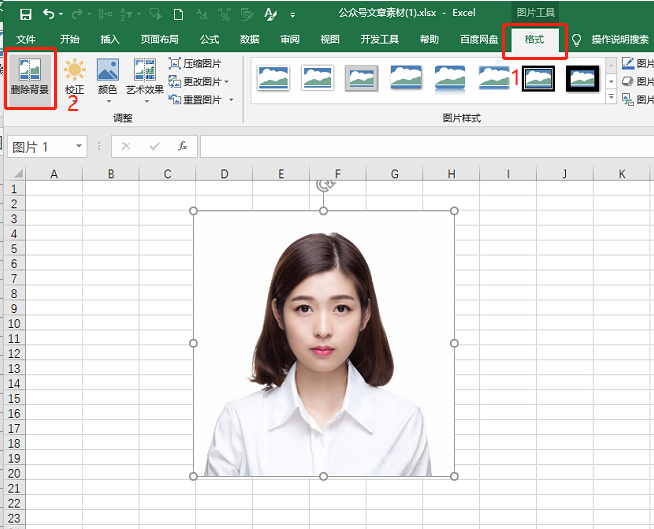Click the A with paintbrush icon

[x=270, y=15]
